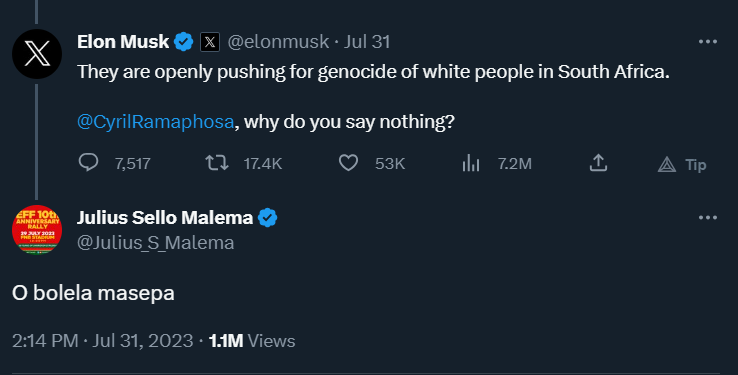
Task: Visit the Julius Sello Malema display name
Action: [x=165, y=218]
